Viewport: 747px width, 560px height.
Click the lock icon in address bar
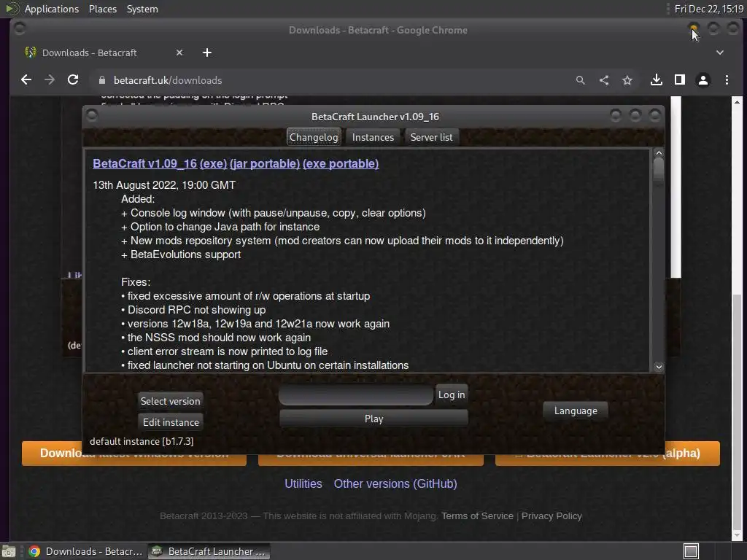pyautogui.click(x=102, y=80)
